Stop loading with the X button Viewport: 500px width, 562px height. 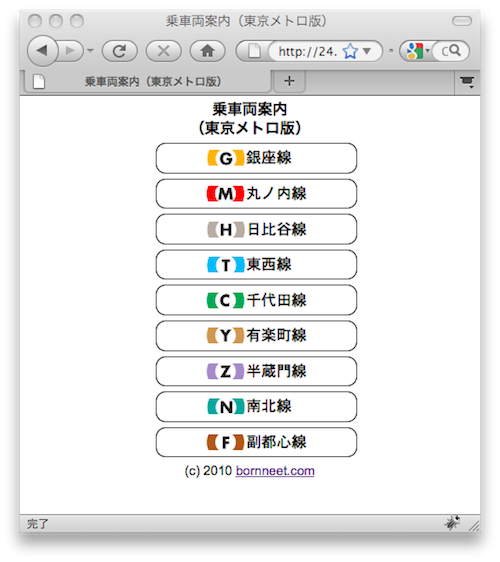tap(163, 51)
